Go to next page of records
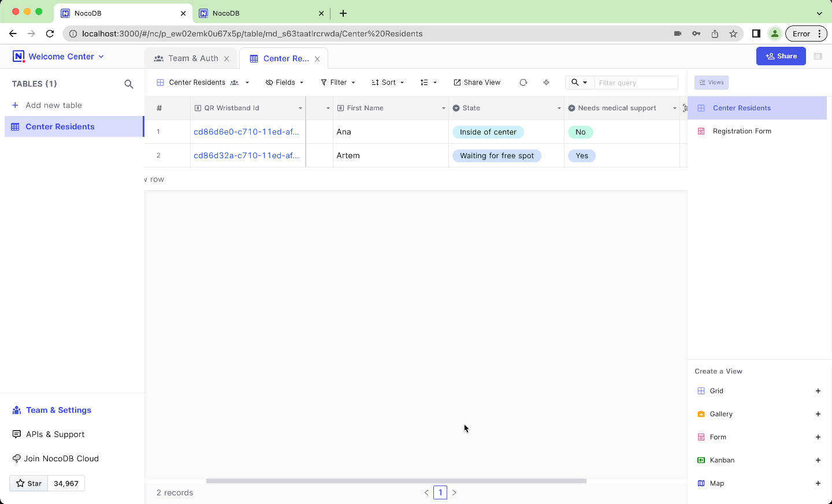The width and height of the screenshot is (832, 504). 454,492
